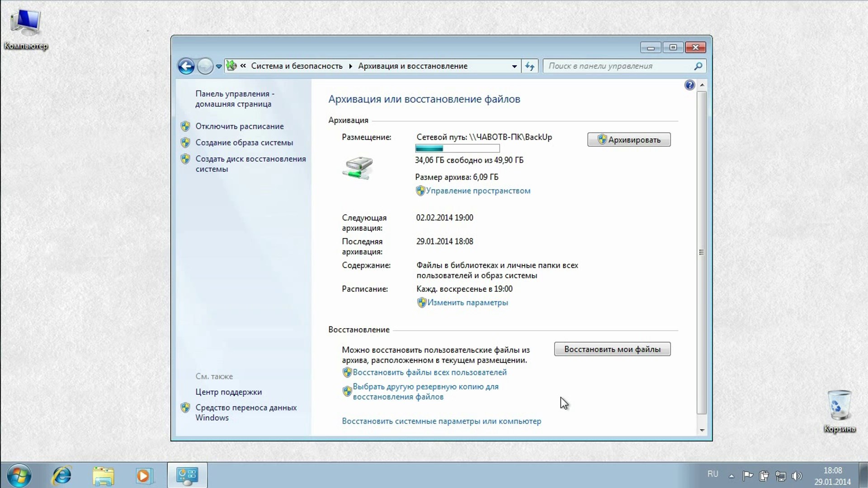Open the Windows Start menu
Screen dimensions: 868x488
pyautogui.click(x=19, y=475)
